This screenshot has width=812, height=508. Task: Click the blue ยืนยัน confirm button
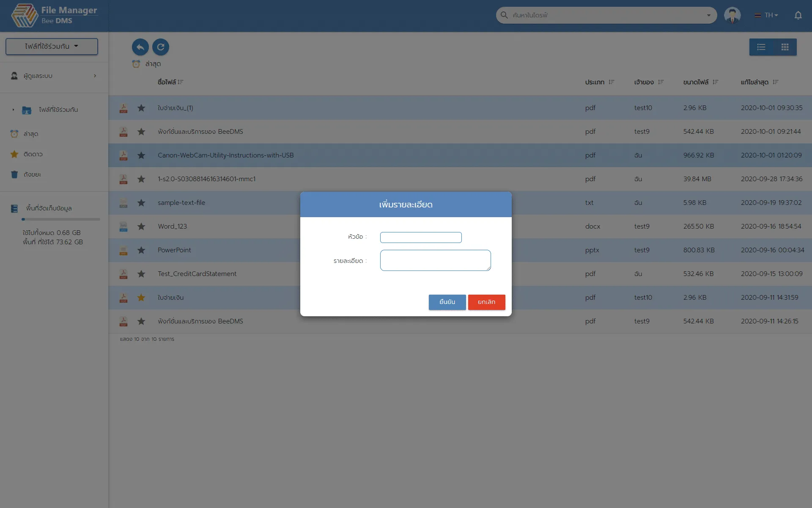click(x=447, y=302)
